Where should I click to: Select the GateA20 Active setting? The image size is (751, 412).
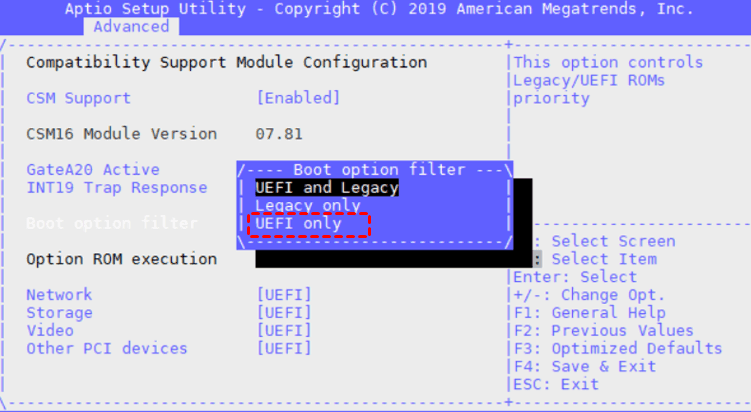click(92, 169)
